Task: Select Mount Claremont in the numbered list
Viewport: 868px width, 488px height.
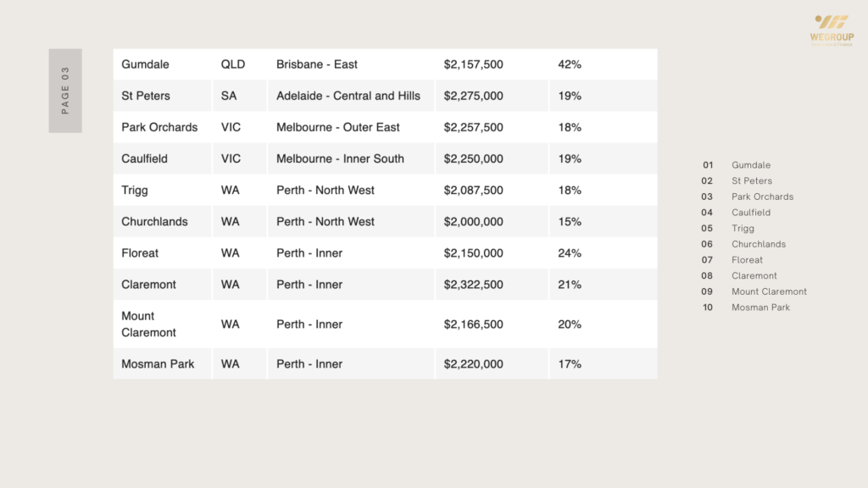Action: coord(769,291)
